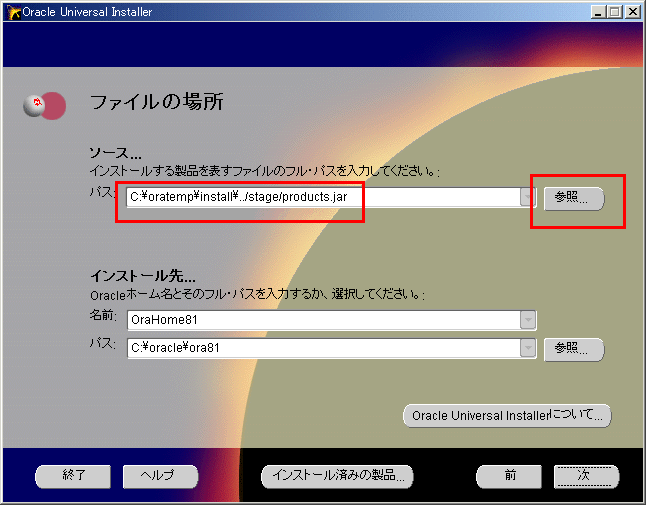Viewport: 646px width, 505px height.
Task: Minimize the Oracle Universal Installer window
Action: tap(598, 12)
